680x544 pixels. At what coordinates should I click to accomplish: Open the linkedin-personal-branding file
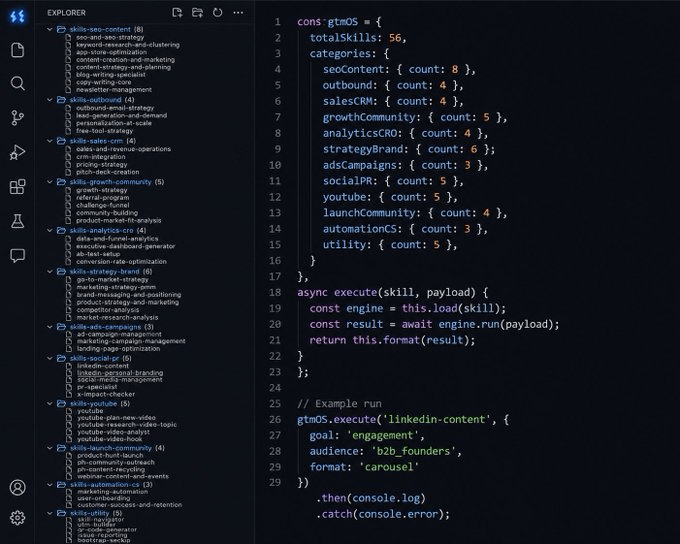[120, 373]
